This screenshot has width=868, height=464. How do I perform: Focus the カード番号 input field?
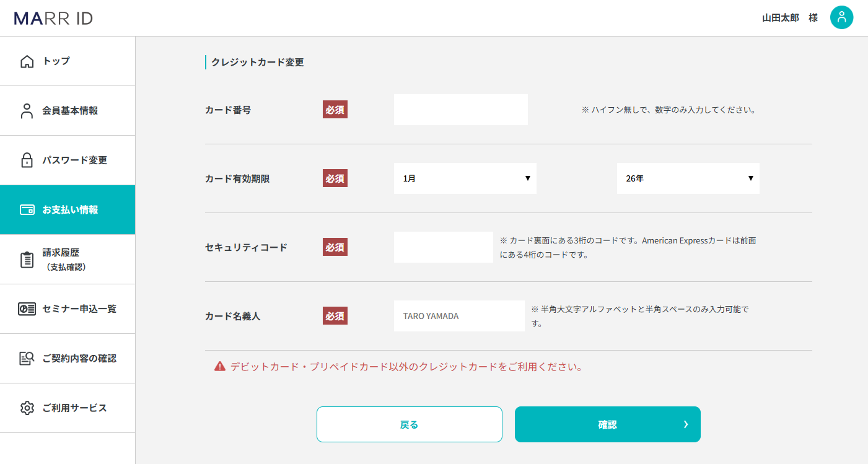pyautogui.click(x=461, y=110)
